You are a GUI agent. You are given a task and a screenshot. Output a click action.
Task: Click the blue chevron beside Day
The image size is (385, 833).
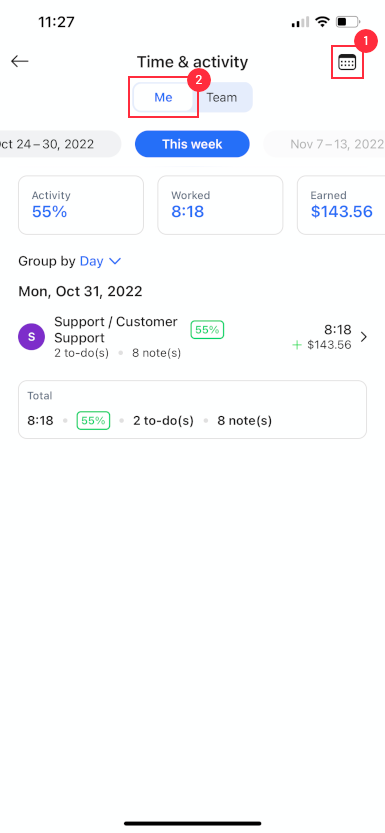115,261
